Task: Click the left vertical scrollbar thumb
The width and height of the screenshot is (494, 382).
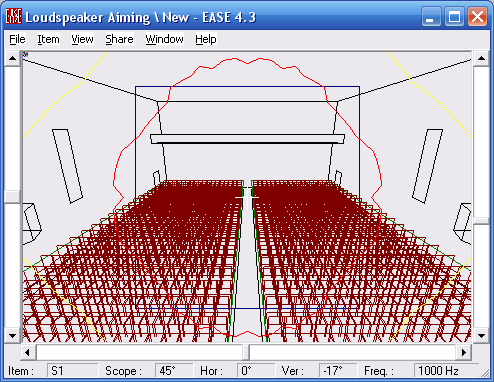Action: pyautogui.click(x=12, y=197)
